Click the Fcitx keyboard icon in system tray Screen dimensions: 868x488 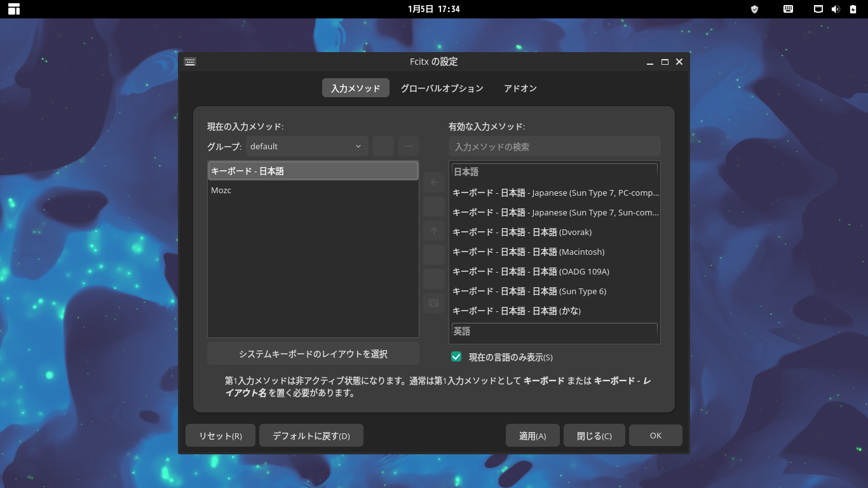788,9
